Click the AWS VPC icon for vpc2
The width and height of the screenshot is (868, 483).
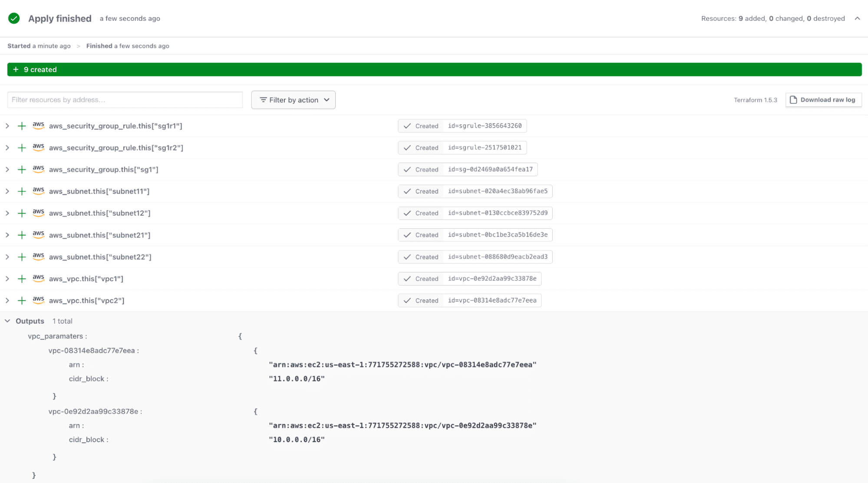tap(38, 300)
